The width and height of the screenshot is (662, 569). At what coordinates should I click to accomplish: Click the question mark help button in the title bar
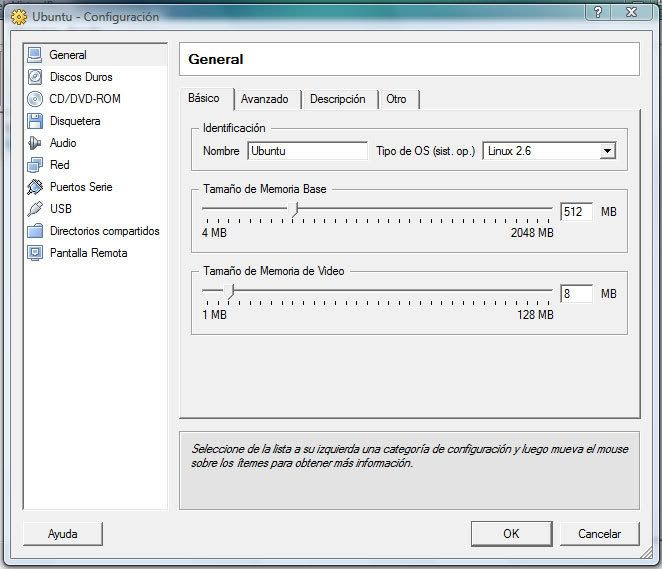pyautogui.click(x=597, y=12)
